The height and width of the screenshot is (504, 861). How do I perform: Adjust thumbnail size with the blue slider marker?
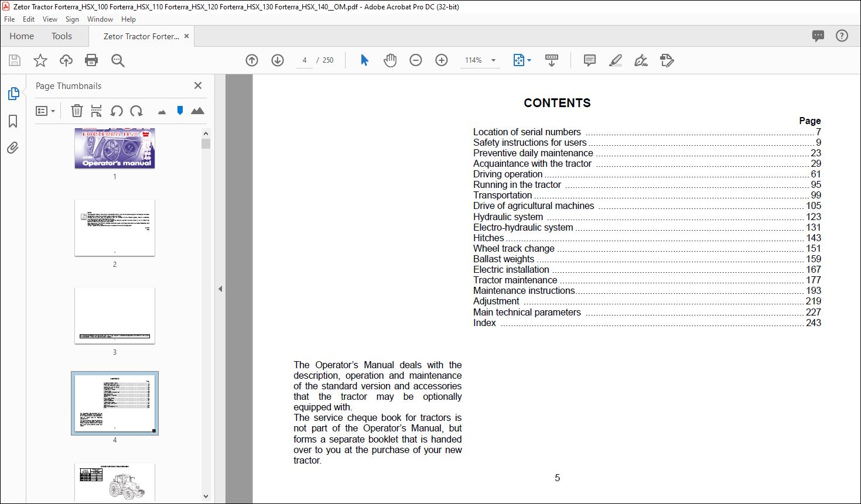tap(180, 111)
